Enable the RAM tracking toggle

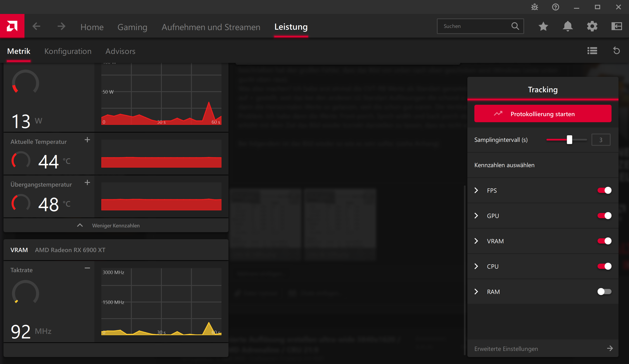click(604, 292)
